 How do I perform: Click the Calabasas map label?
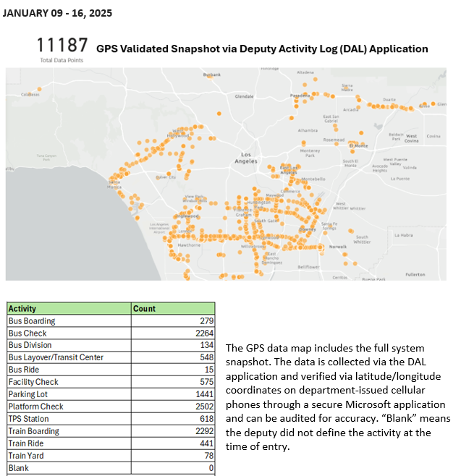30,94
